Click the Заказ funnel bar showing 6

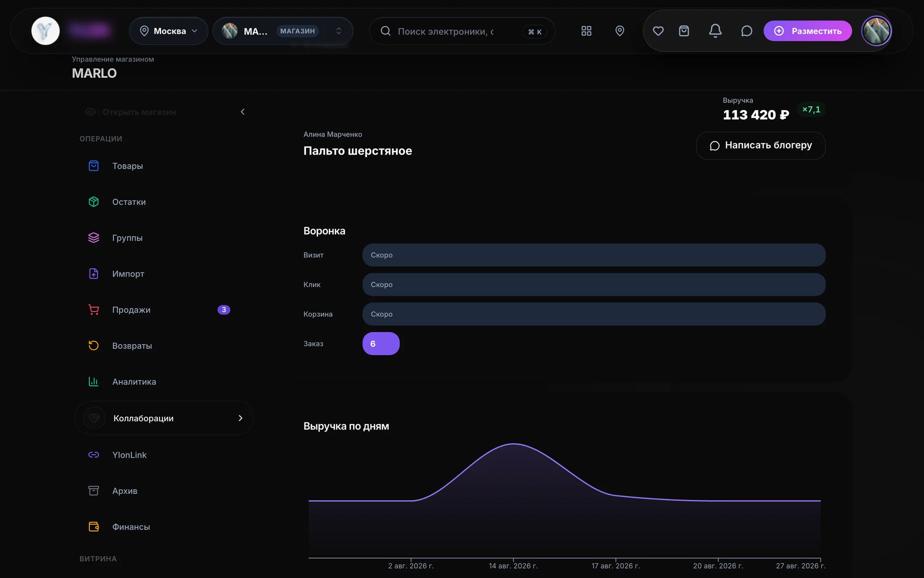(x=381, y=344)
